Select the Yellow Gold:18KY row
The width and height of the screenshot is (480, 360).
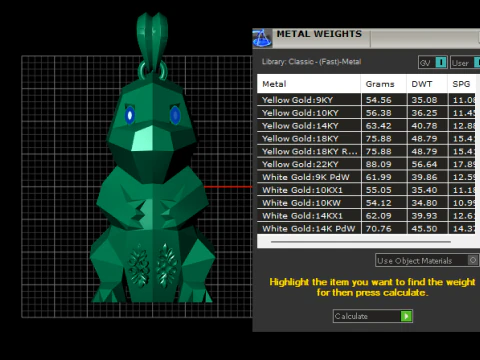(366, 139)
